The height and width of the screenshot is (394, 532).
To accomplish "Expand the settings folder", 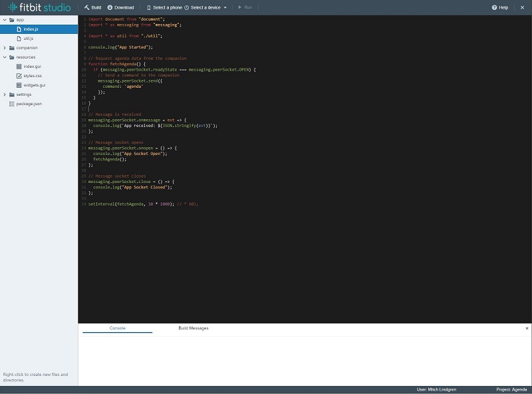I will click(x=5, y=95).
